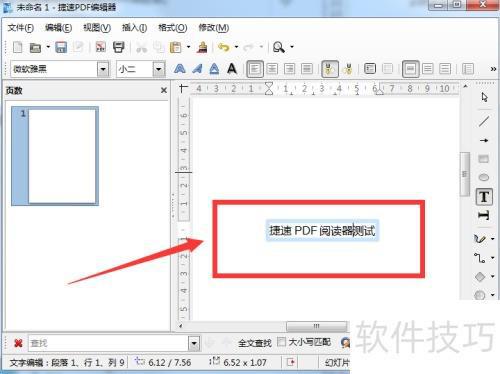This screenshot has height=374, width=500.
Task: Click the 捷速 PDF 阅读器测试 text box
Action: click(322, 230)
